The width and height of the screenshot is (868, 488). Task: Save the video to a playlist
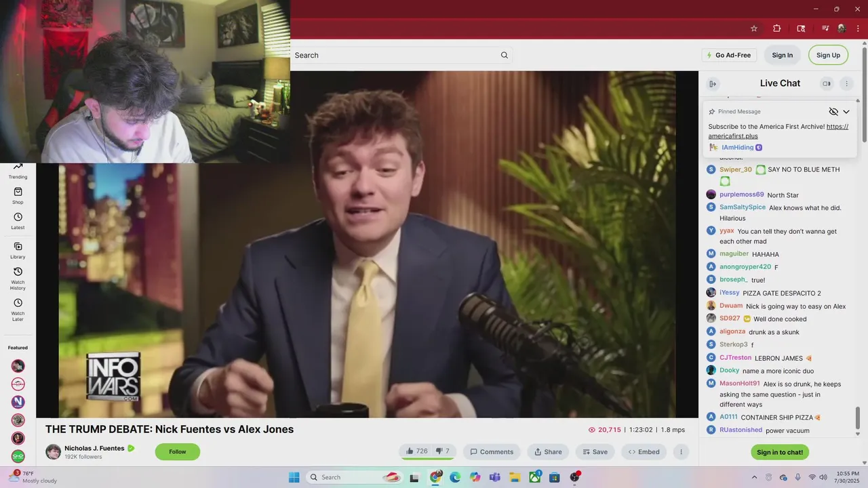(595, 452)
